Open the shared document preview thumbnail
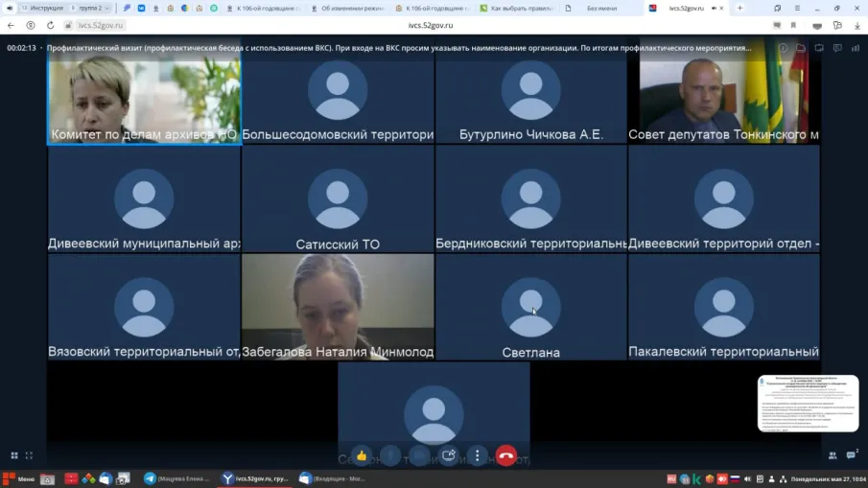 [x=809, y=404]
